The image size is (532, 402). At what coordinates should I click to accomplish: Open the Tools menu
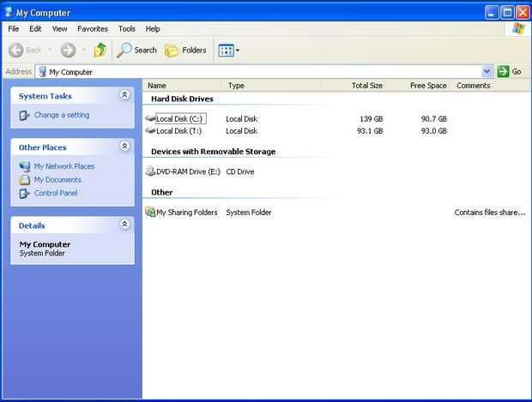127,29
